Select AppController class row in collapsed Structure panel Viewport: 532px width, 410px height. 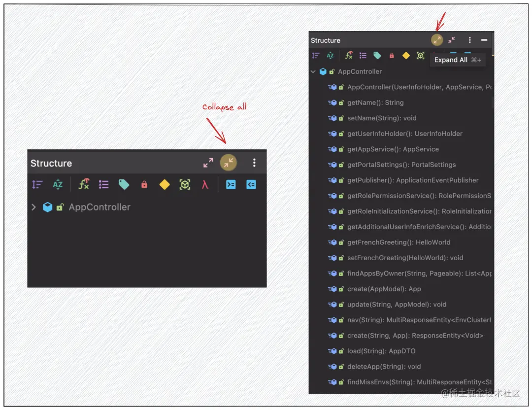click(147, 207)
